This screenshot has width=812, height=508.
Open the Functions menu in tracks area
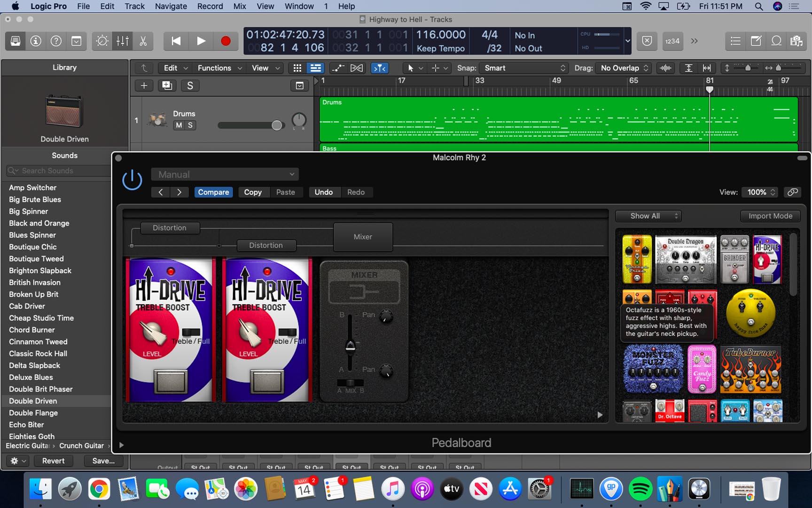219,68
